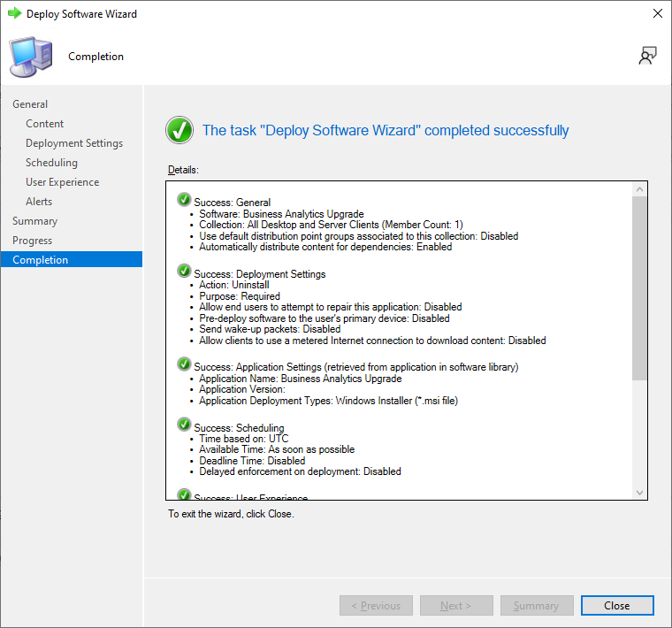Click the Next button
The height and width of the screenshot is (628, 672).
tap(456, 605)
